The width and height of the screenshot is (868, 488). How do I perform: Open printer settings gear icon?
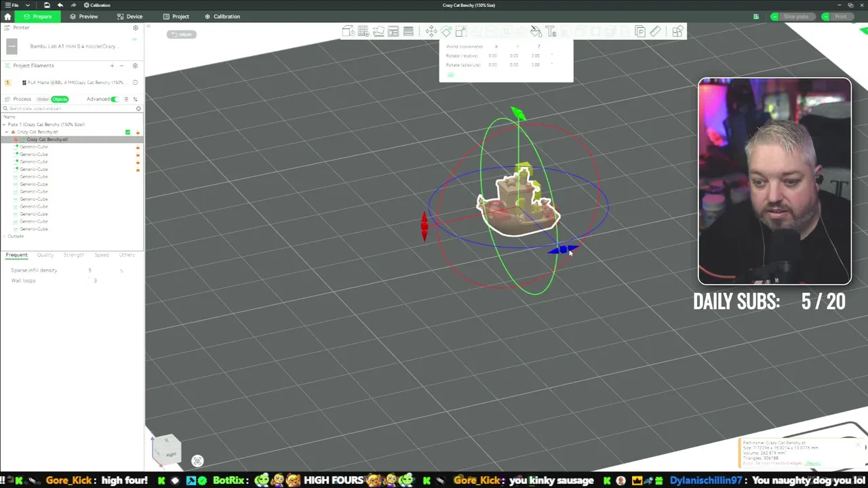pyautogui.click(x=135, y=28)
